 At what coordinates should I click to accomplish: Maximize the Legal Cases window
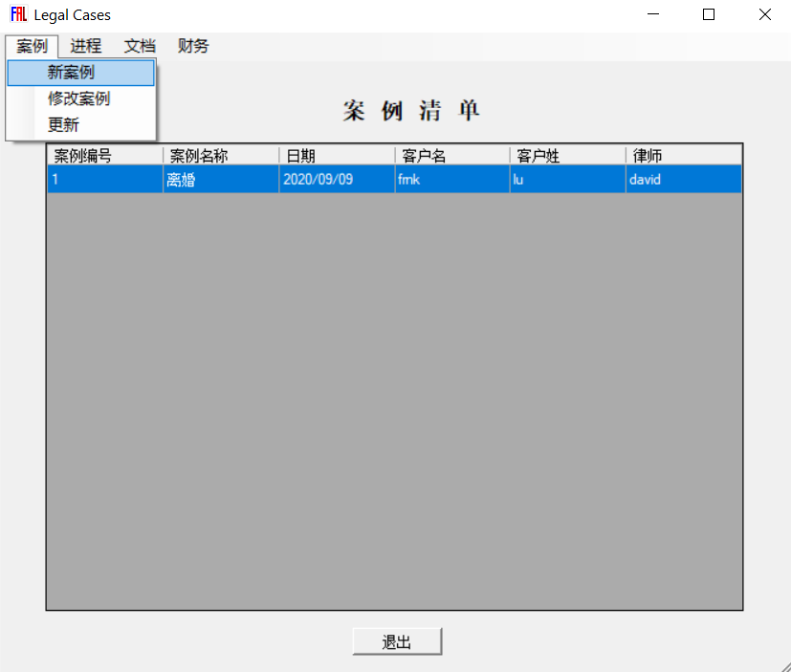pyautogui.click(x=709, y=14)
